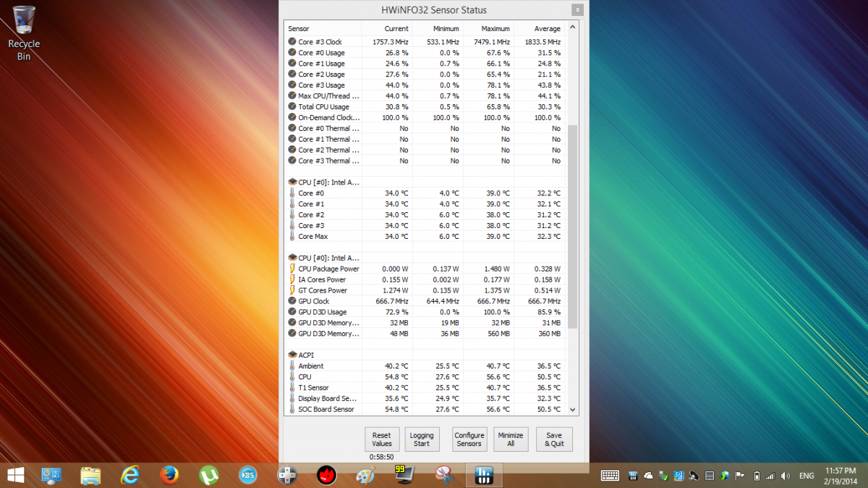Screen dimensions: 868x488
Task: Click the Minimize All button
Action: click(x=511, y=439)
